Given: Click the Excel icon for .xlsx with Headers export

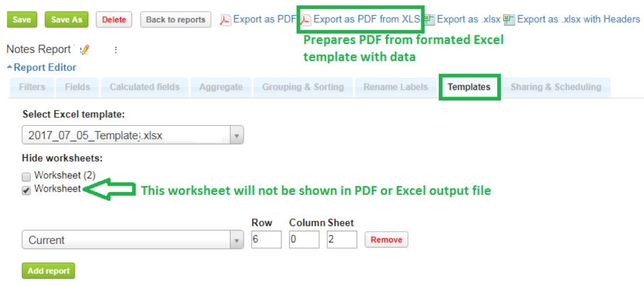Looking at the screenshot, I should coord(509,20).
